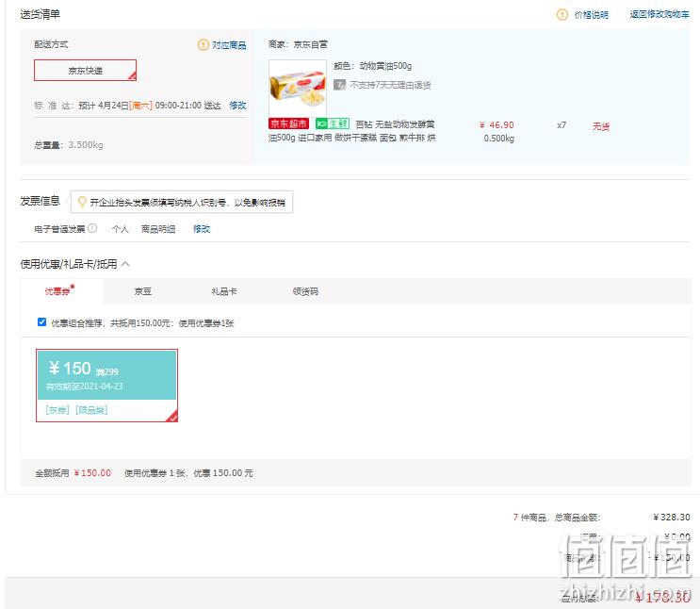Open the 对应商品 link
The height and width of the screenshot is (609, 700).
(x=229, y=45)
